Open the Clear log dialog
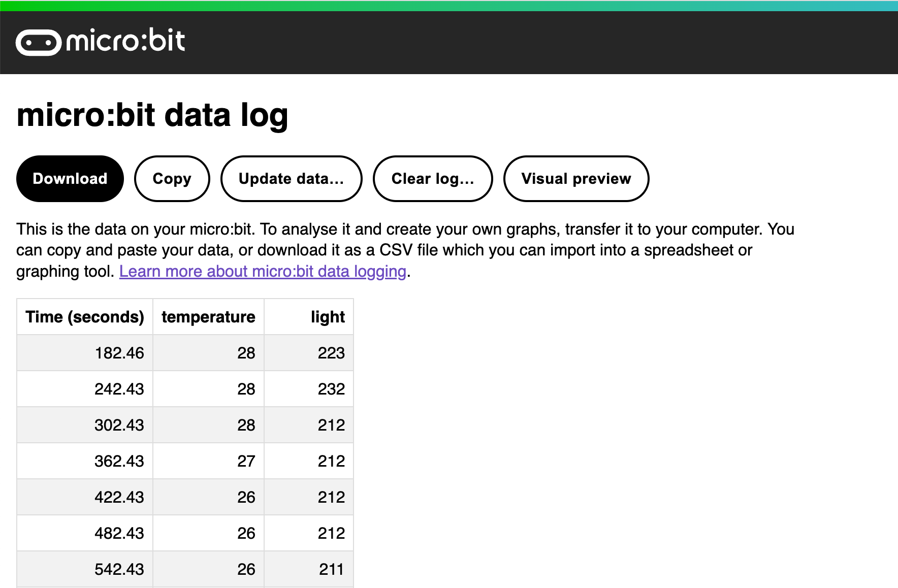 433,179
